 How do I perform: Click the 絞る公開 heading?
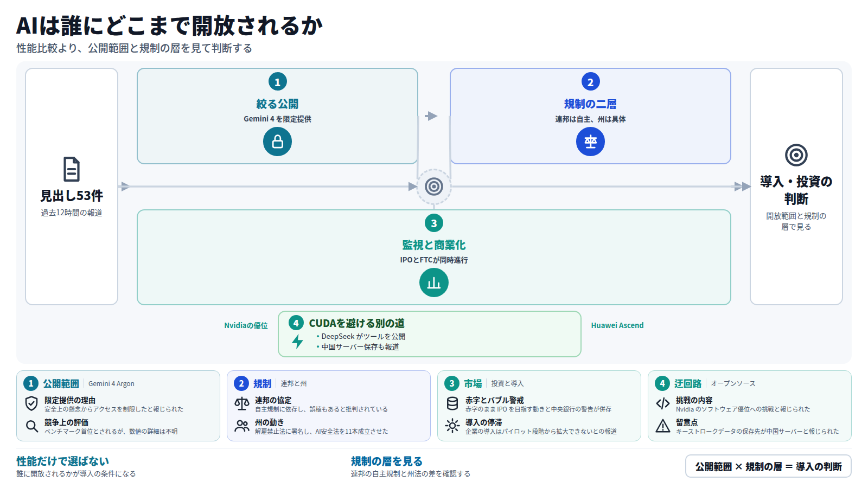pyautogui.click(x=277, y=104)
